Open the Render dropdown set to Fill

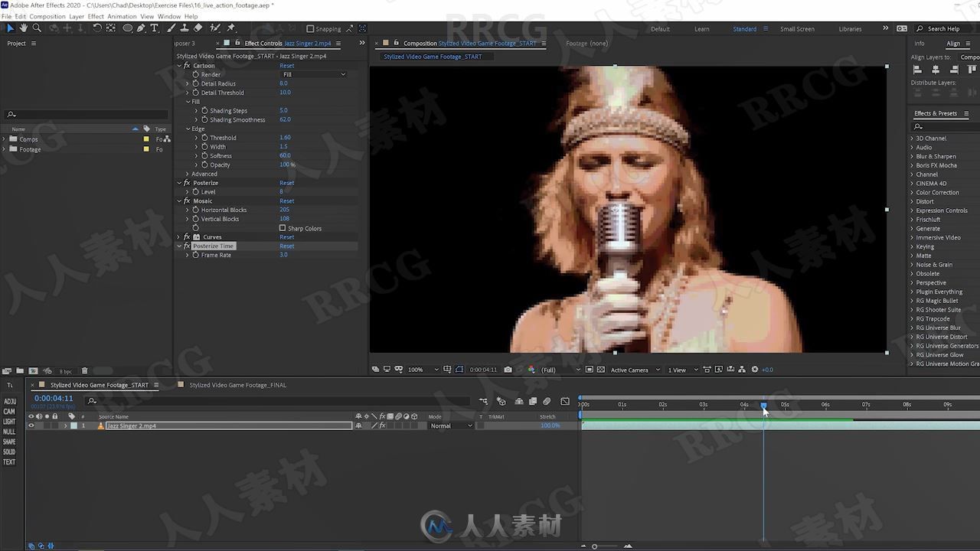tap(314, 74)
